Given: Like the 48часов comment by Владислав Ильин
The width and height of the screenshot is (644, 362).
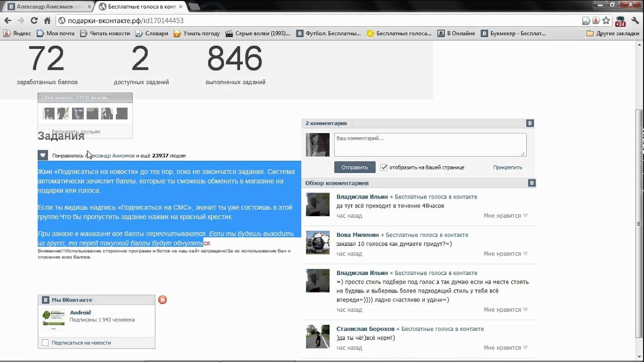Looking at the screenshot, I should pos(525,216).
